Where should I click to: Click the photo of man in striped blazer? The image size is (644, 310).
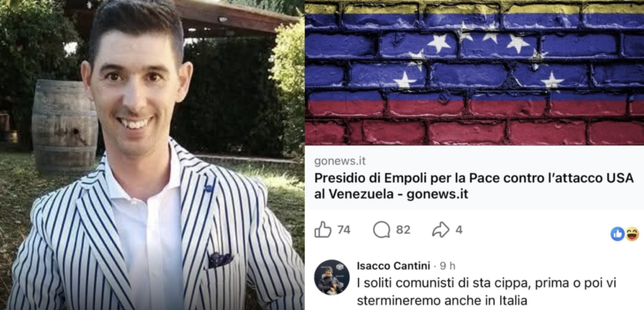click(x=152, y=155)
